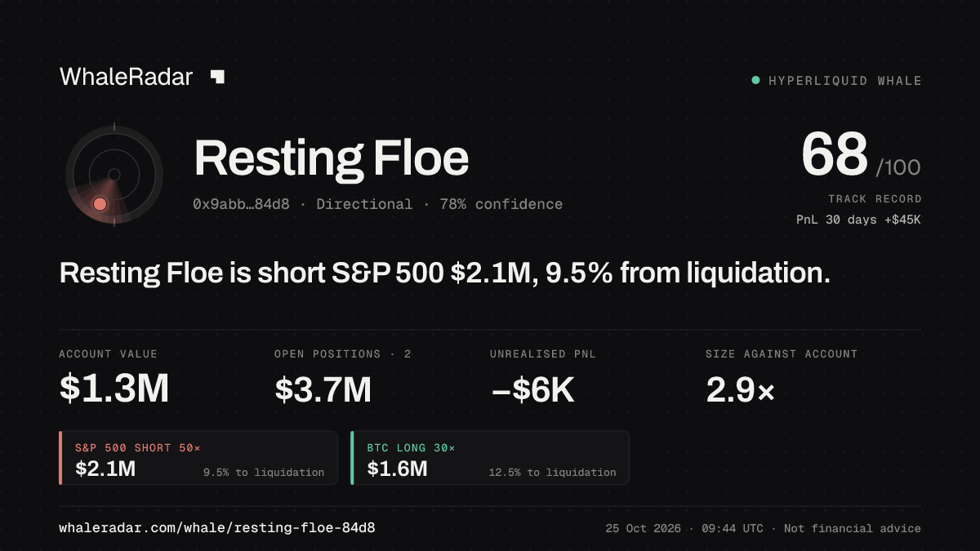The image size is (980, 551).
Task: Click the 78% confidence text
Action: pos(501,204)
